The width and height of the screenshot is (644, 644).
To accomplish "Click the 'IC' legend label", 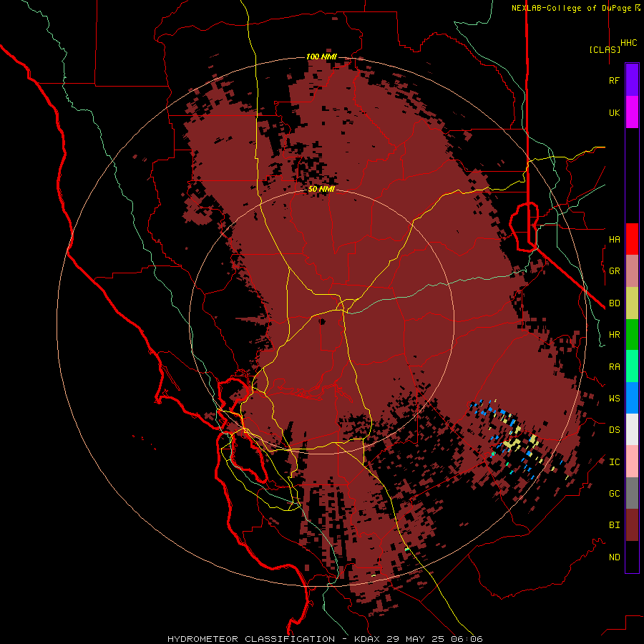I will coord(614,462).
